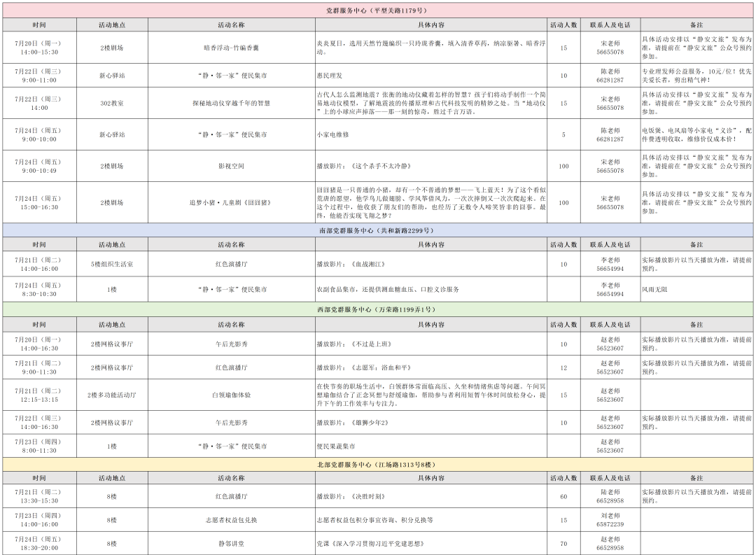Screen dimensions: 756x555
Task: Click the 小家电维修 content cell
Action: [x=431, y=134]
